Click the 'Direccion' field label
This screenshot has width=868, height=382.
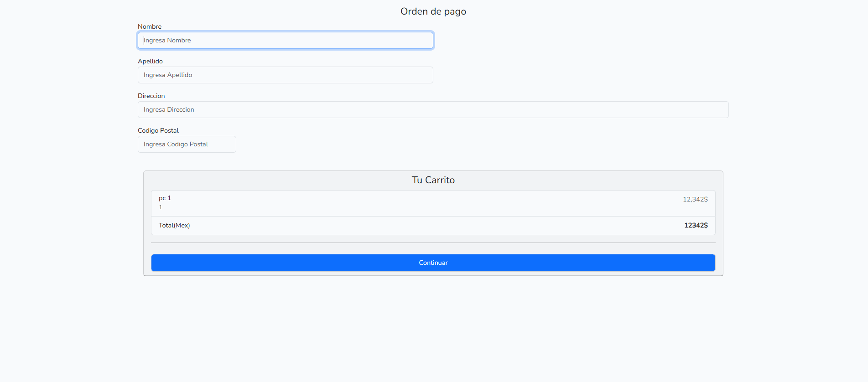click(x=151, y=96)
